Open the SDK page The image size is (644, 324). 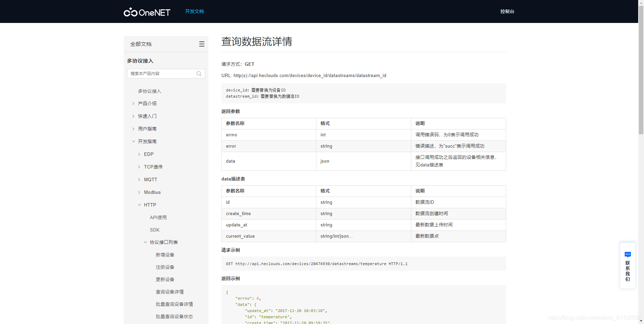[155, 230]
